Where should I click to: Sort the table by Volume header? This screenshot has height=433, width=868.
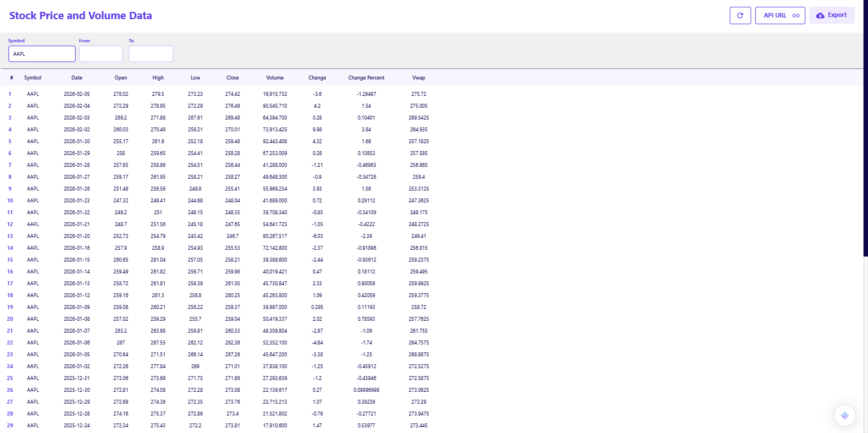point(275,78)
